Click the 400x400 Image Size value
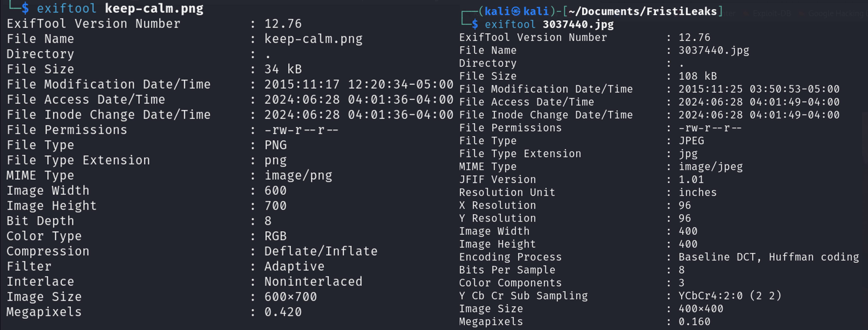The height and width of the screenshot is (330, 868). pyautogui.click(x=701, y=308)
